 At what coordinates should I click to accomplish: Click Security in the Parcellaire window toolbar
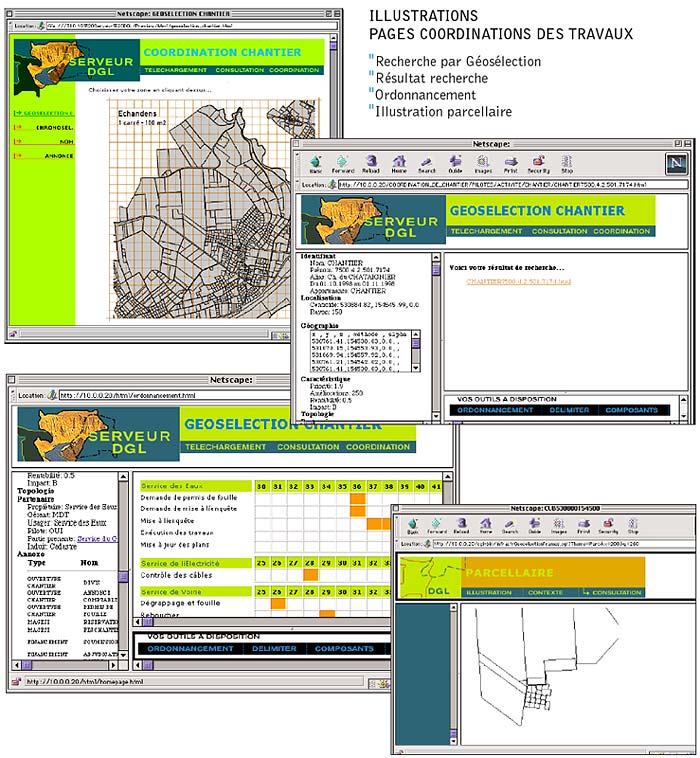[608, 526]
